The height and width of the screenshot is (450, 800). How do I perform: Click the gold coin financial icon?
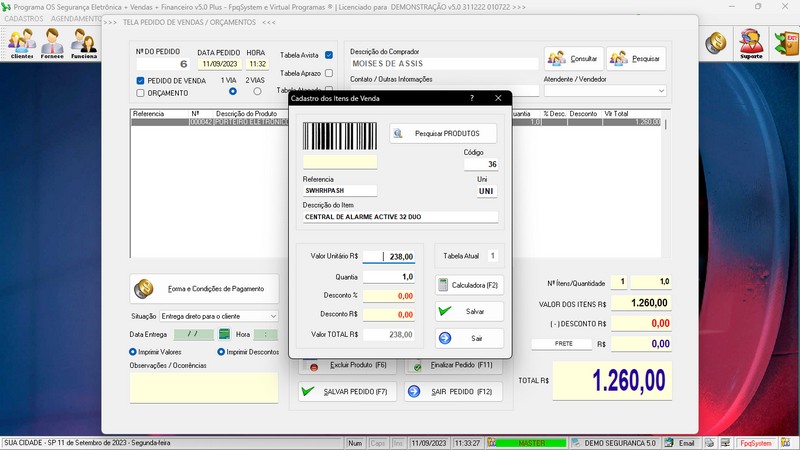(x=716, y=43)
